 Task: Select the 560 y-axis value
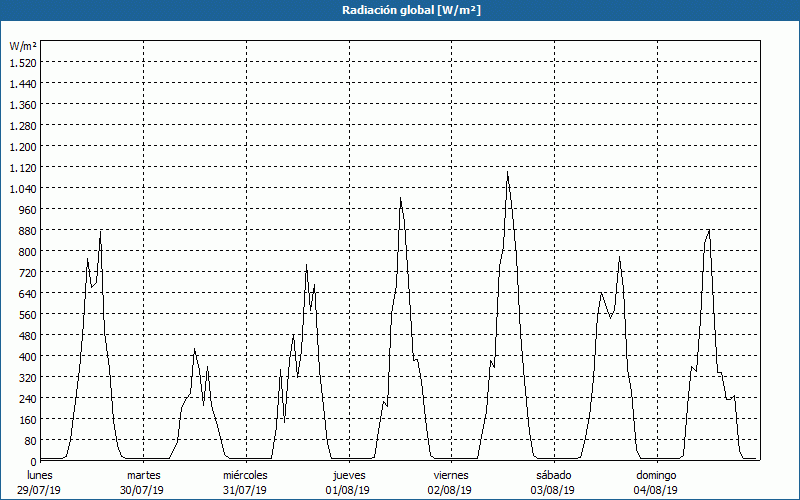[28, 314]
